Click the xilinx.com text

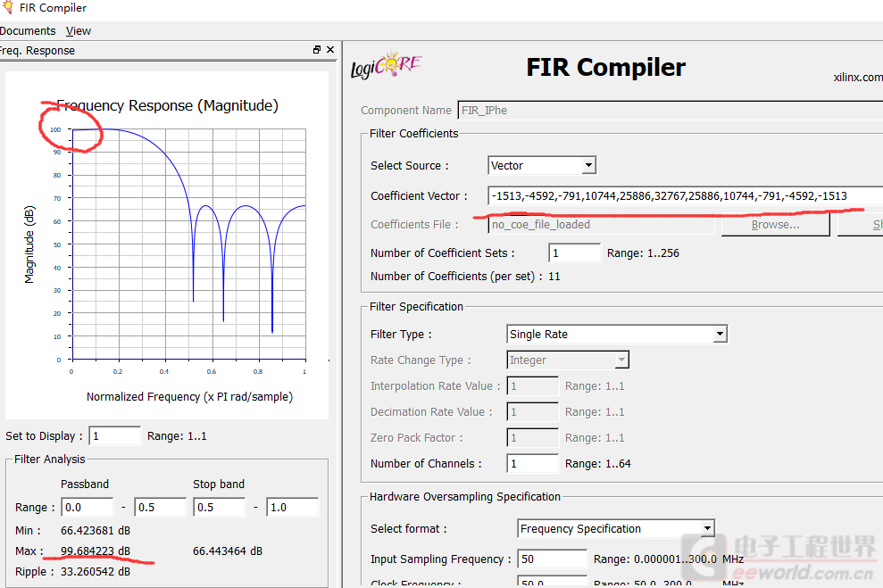pos(858,77)
